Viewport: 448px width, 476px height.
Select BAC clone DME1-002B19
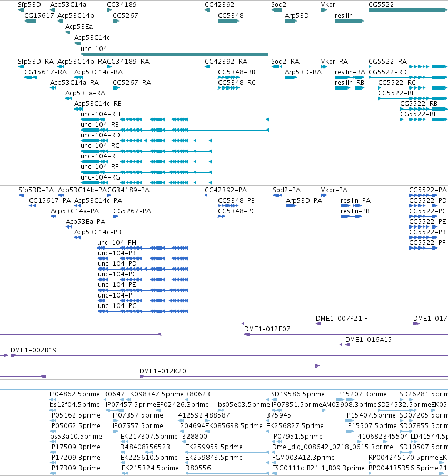click(229, 355)
